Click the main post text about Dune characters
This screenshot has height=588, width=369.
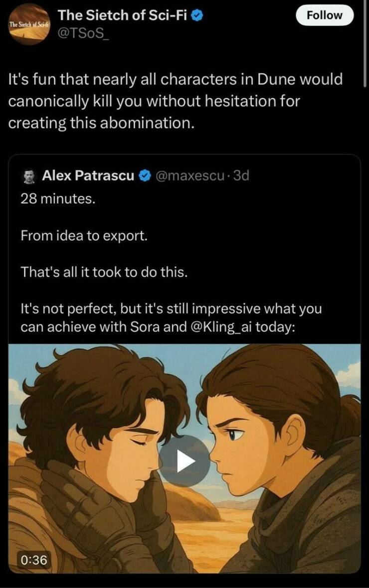pyautogui.click(x=175, y=101)
